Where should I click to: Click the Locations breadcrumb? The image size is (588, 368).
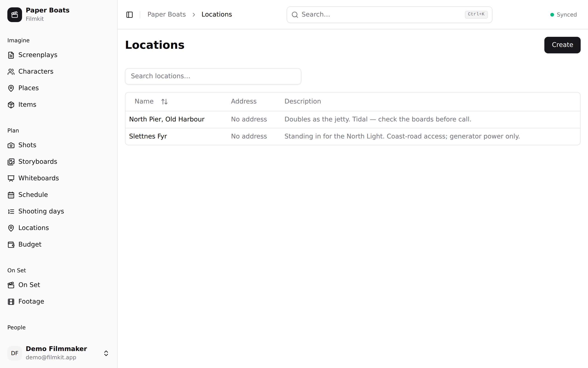pyautogui.click(x=217, y=14)
